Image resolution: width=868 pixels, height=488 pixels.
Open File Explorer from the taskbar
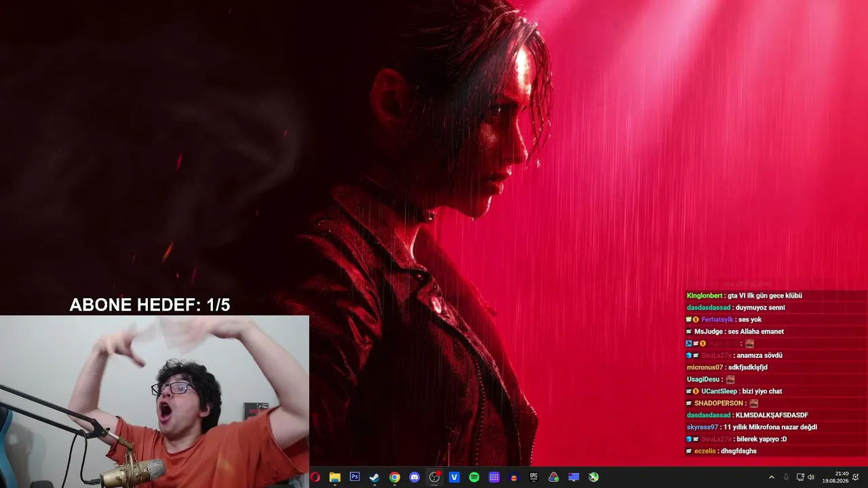[334, 477]
